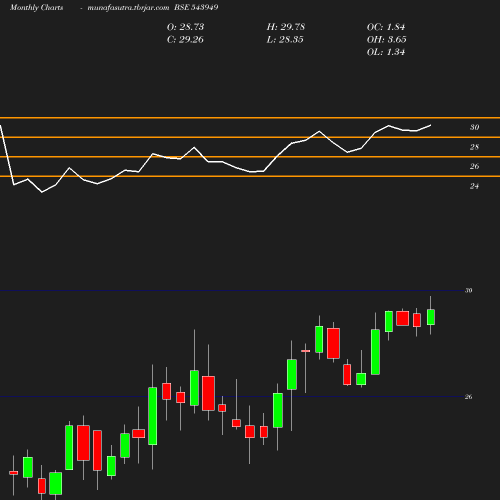500x500 pixels.
Task: Click the last green candlestick on the right
Action: pyautogui.click(x=431, y=317)
